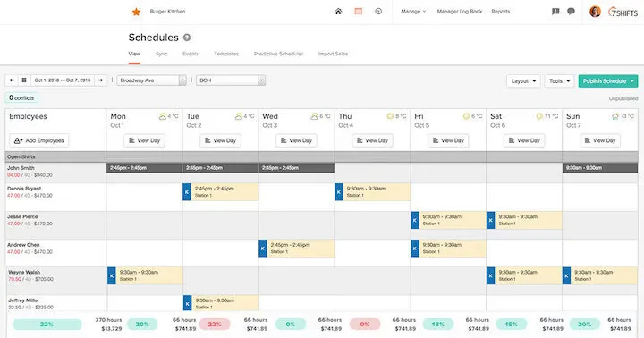Go to previous week arrow
Image resolution: width=644 pixels, height=338 pixels.
coord(12,80)
